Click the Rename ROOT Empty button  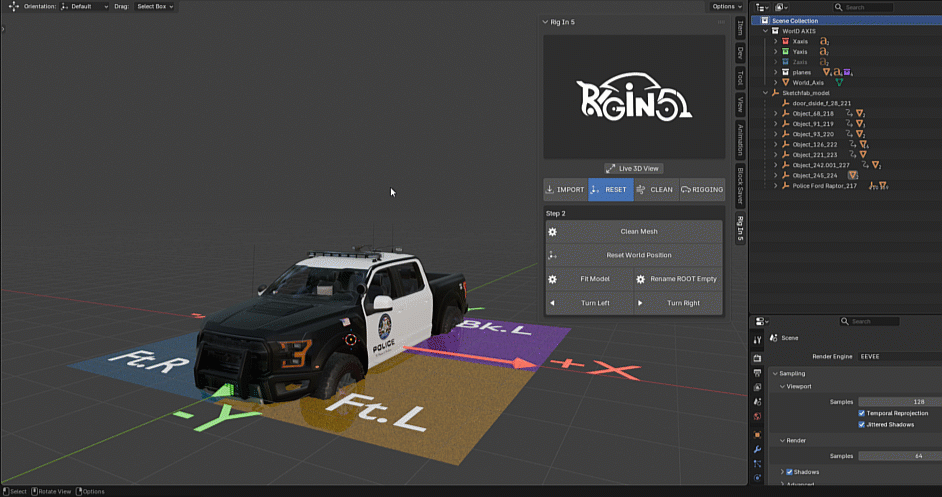click(678, 279)
